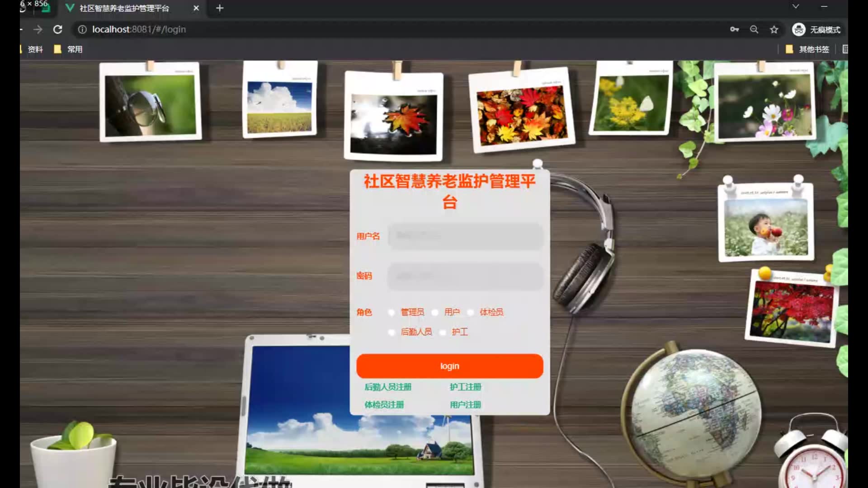Open the password key icon
This screenshot has height=488, width=868.
point(734,29)
